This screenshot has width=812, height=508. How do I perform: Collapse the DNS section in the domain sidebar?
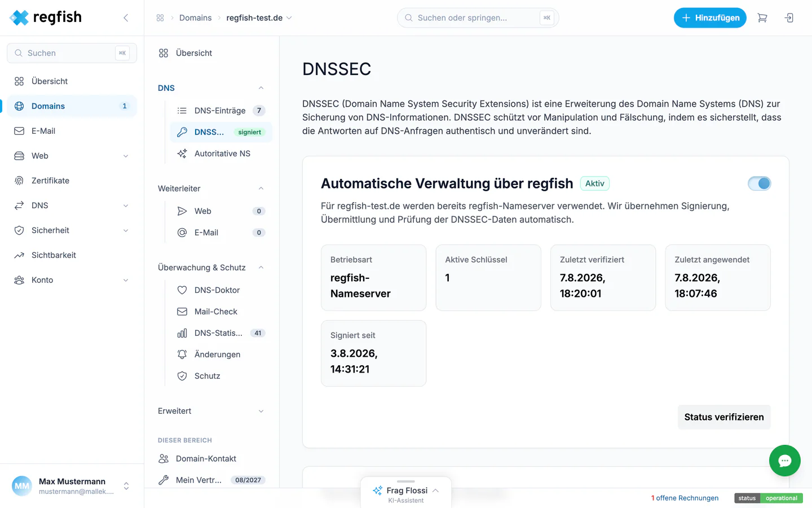[261, 88]
